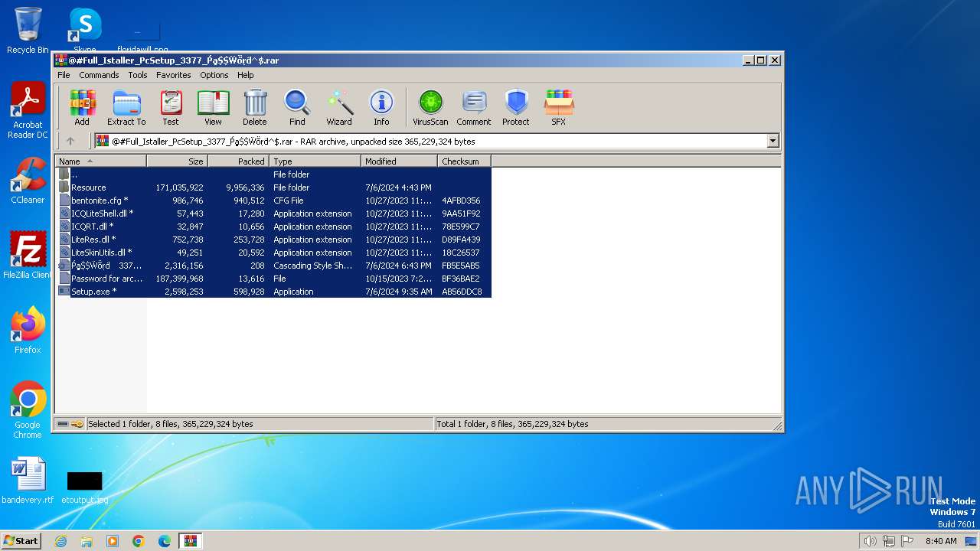Click the Windows Start button
980x551 pixels.
click(21, 540)
